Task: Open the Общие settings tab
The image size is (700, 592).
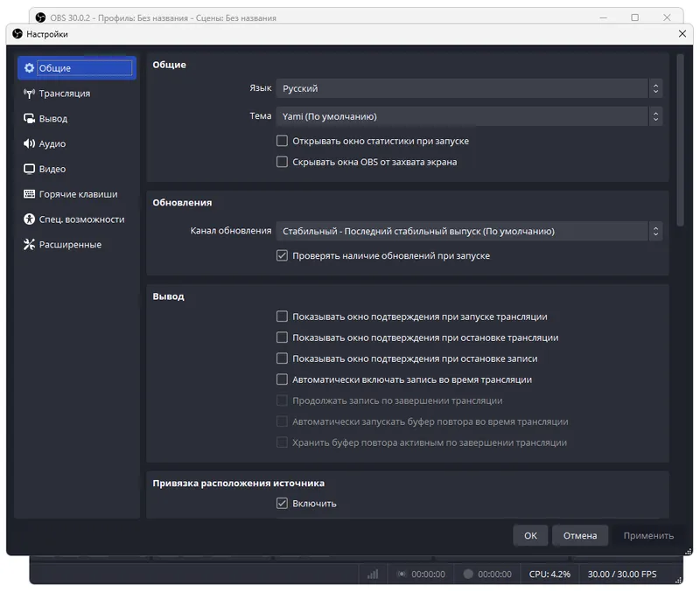Action: pyautogui.click(x=77, y=68)
